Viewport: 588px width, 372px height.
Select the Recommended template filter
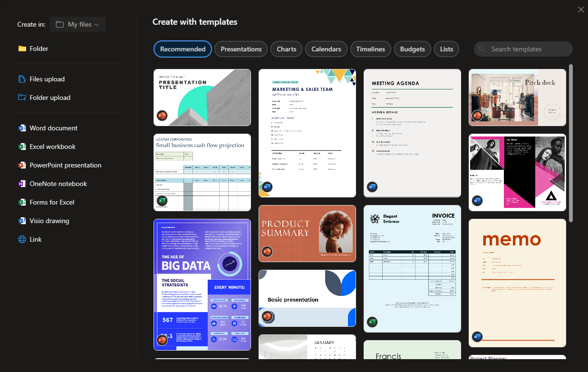(183, 49)
